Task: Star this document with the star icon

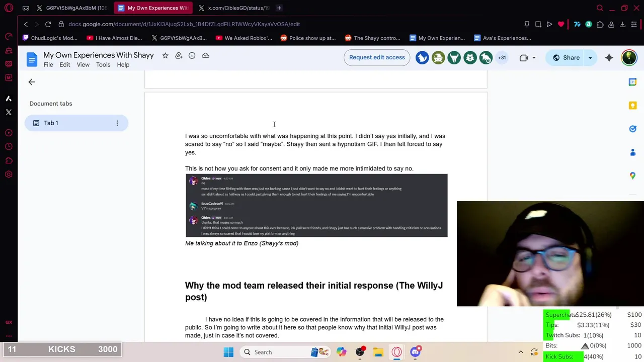Action: 165,55
